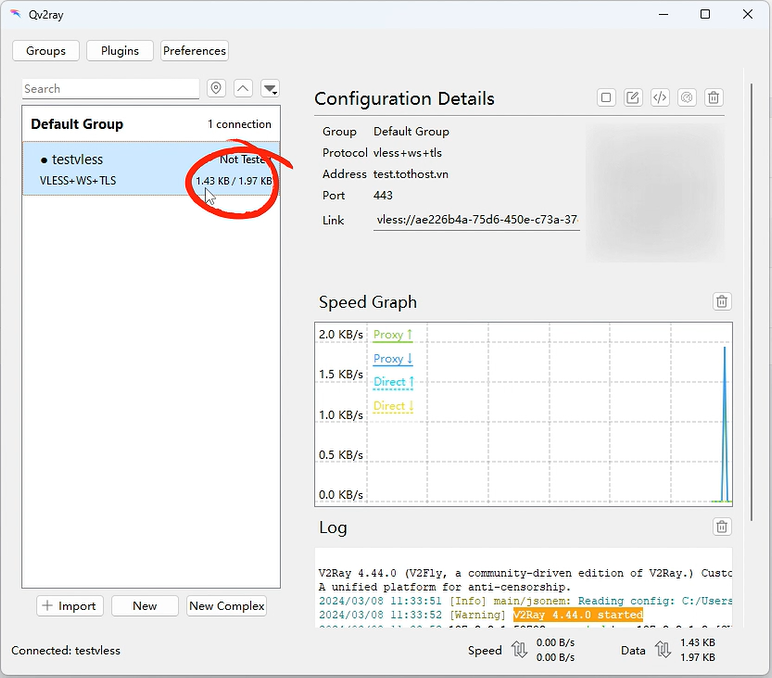Open the sort options dropdown arrow
The width and height of the screenshot is (772, 678).
(x=270, y=89)
